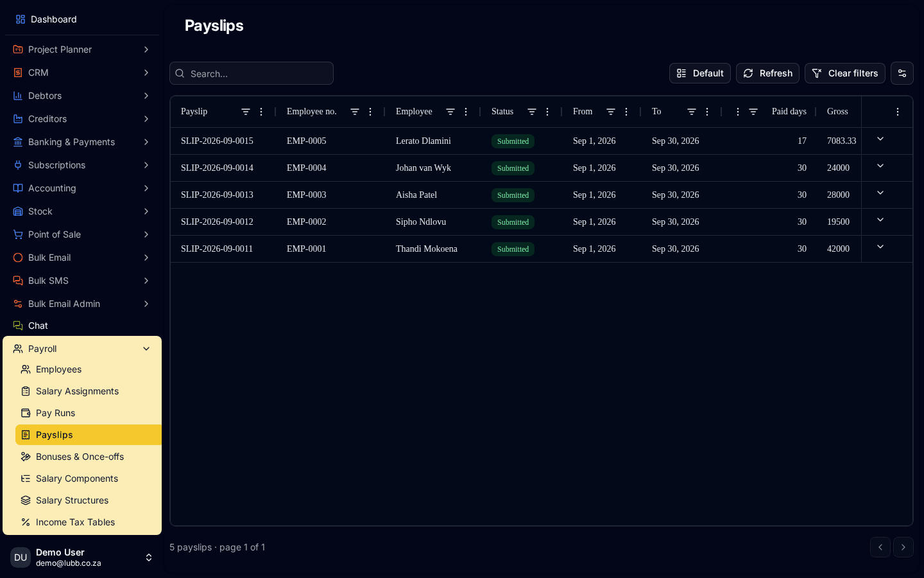The image size is (924, 578).
Task: Expand Sipho Ndlovu payslip row chevron
Action: [880, 220]
